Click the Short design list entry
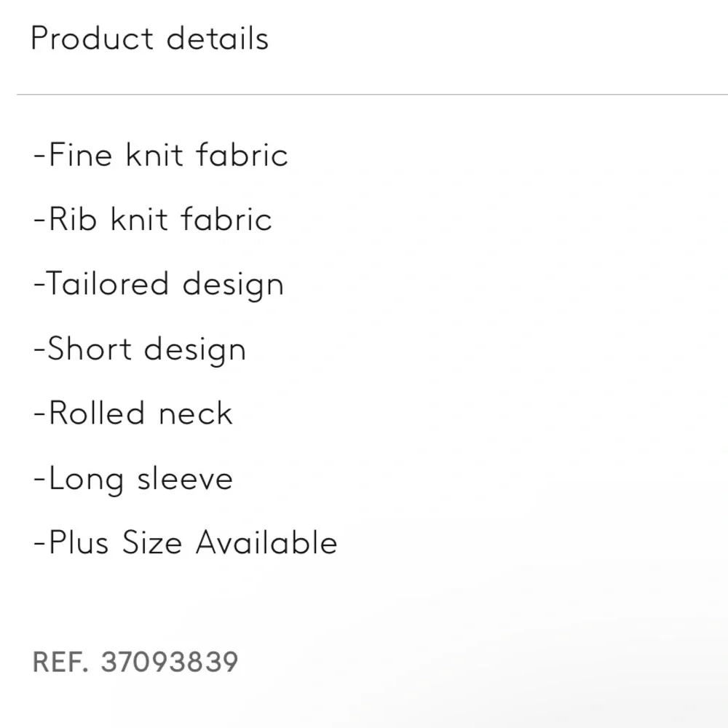Image resolution: width=728 pixels, height=728 pixels. (140, 349)
